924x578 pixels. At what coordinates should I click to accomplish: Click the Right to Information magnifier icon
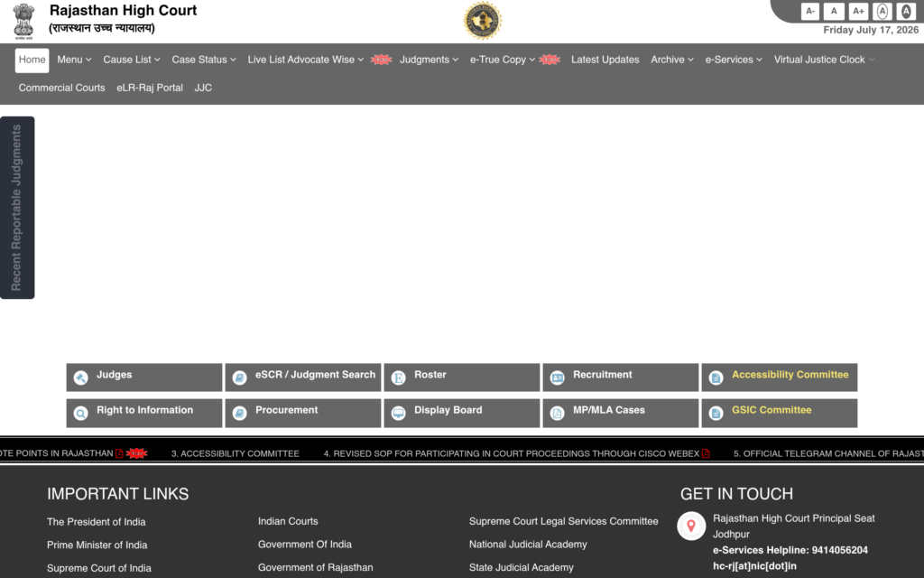pos(80,414)
